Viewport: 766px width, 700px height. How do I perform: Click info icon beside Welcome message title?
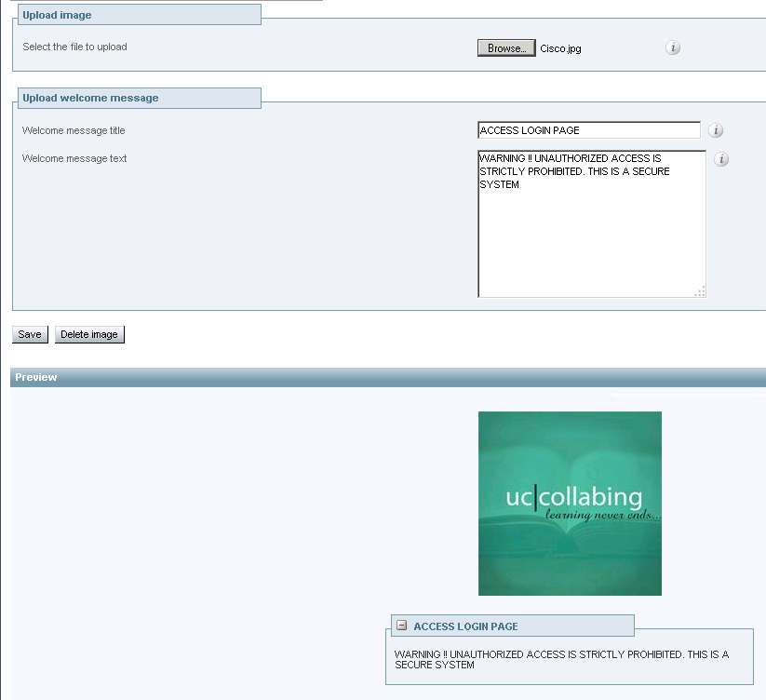(716, 130)
